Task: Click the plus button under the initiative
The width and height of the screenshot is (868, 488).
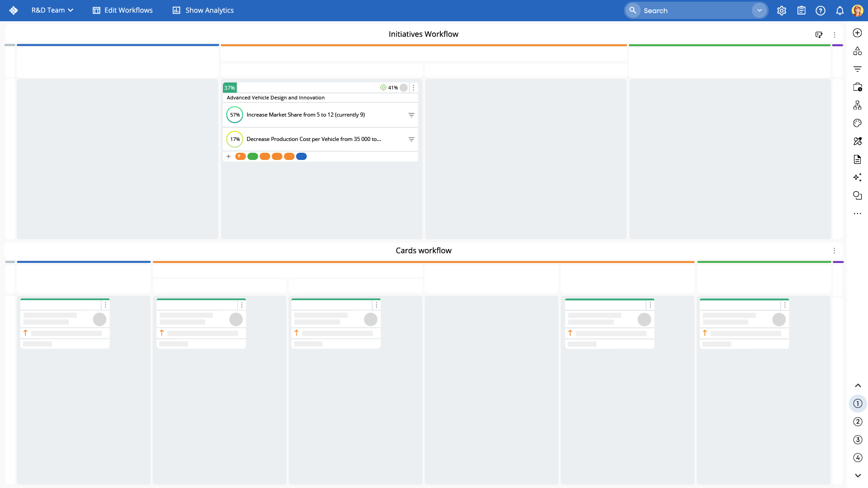Action: coord(228,156)
